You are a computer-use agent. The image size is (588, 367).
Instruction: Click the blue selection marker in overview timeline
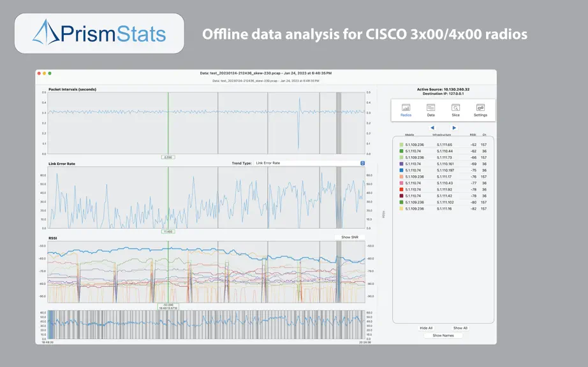tap(50, 325)
